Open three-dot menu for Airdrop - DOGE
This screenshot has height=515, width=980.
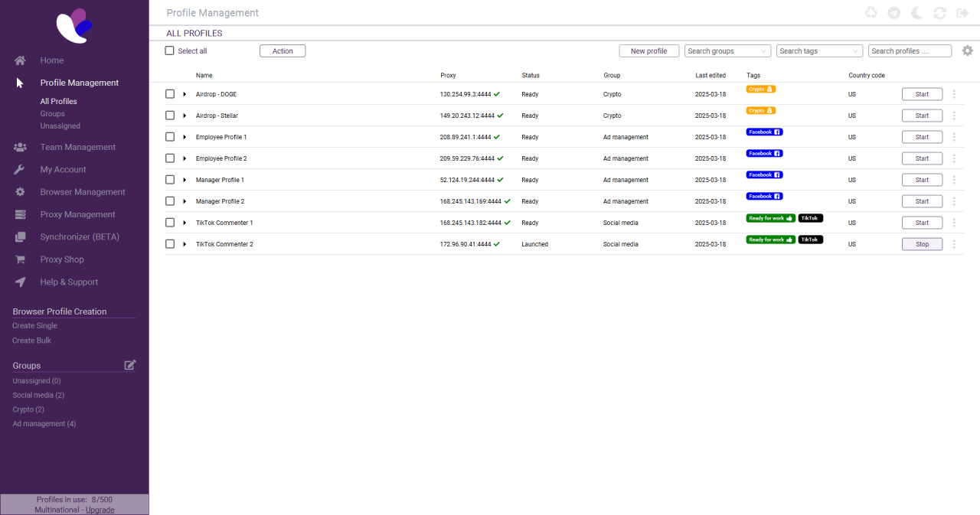pyautogui.click(x=954, y=94)
